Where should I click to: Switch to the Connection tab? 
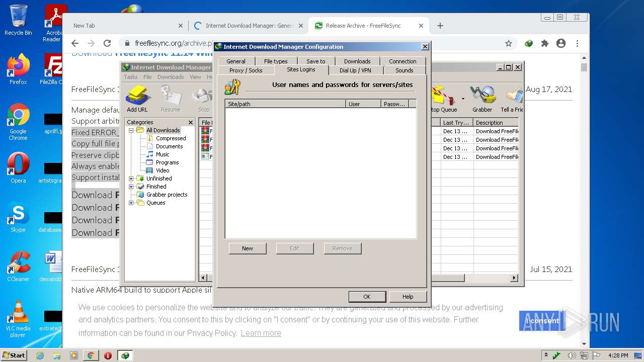point(403,61)
